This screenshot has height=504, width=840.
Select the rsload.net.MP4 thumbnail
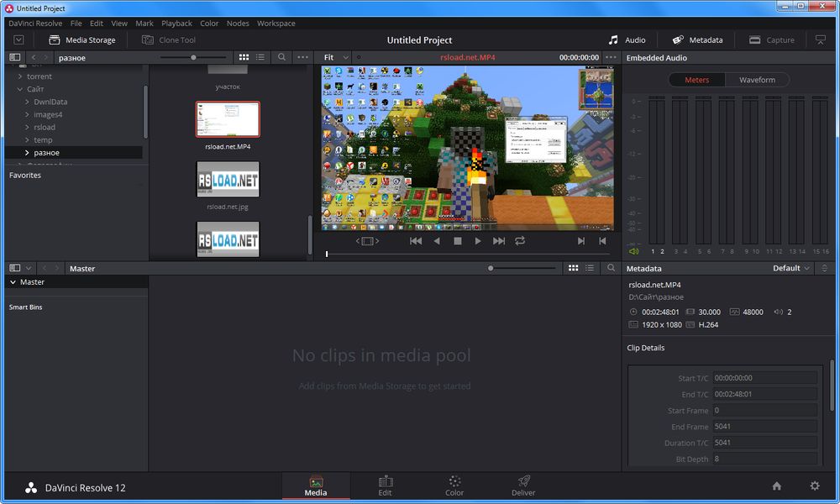click(x=227, y=118)
